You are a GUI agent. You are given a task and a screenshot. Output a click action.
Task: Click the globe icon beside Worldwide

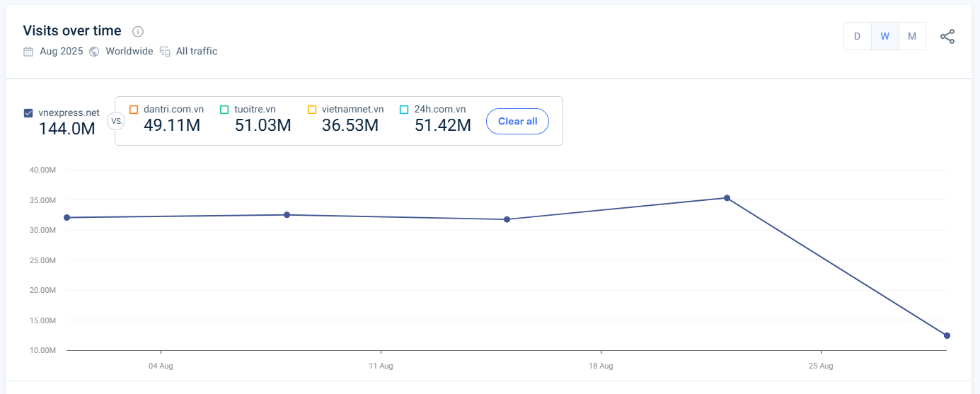click(94, 52)
